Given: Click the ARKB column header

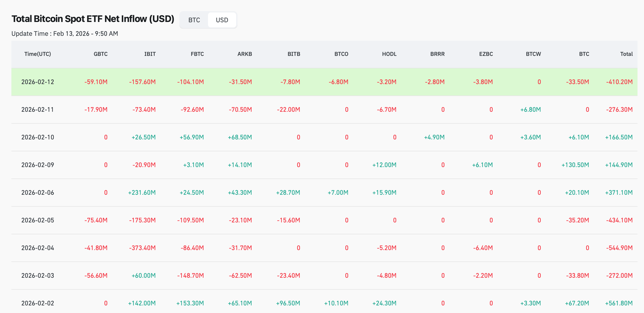Looking at the screenshot, I should point(245,54).
